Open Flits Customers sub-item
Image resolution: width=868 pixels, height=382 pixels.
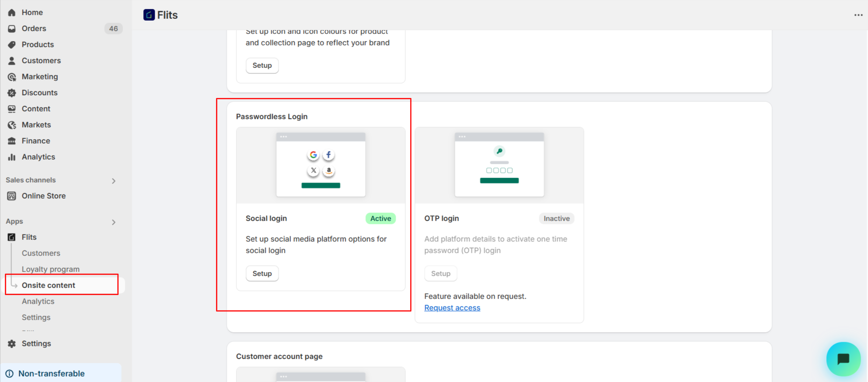pos(41,253)
